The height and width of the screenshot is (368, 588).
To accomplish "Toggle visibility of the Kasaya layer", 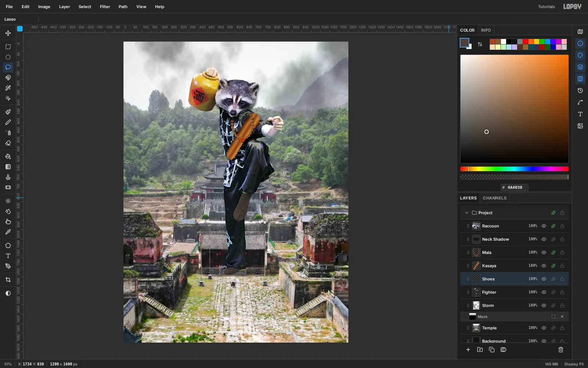I will (x=544, y=266).
